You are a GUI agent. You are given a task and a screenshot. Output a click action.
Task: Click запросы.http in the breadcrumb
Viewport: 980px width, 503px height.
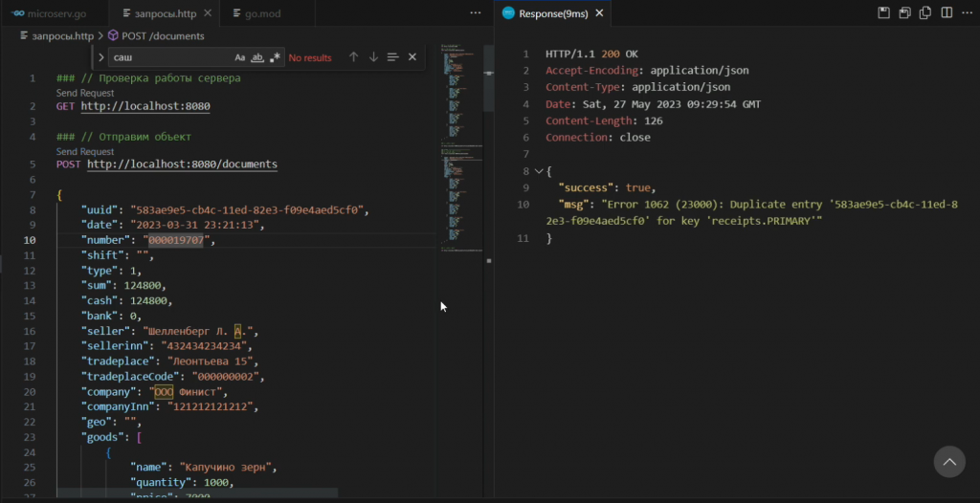pos(62,36)
